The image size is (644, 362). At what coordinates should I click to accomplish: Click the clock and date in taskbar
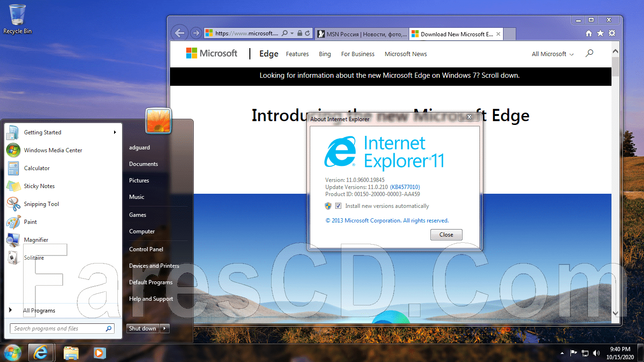[x=619, y=353]
